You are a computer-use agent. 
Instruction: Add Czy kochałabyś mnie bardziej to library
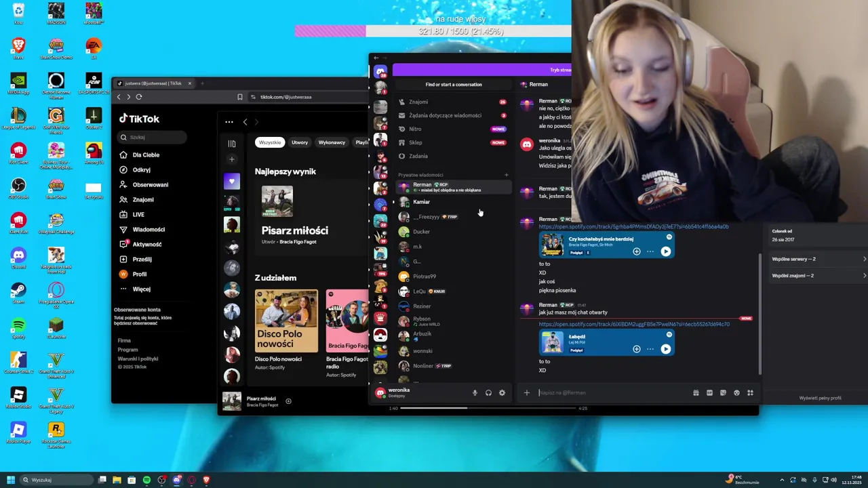coord(636,251)
